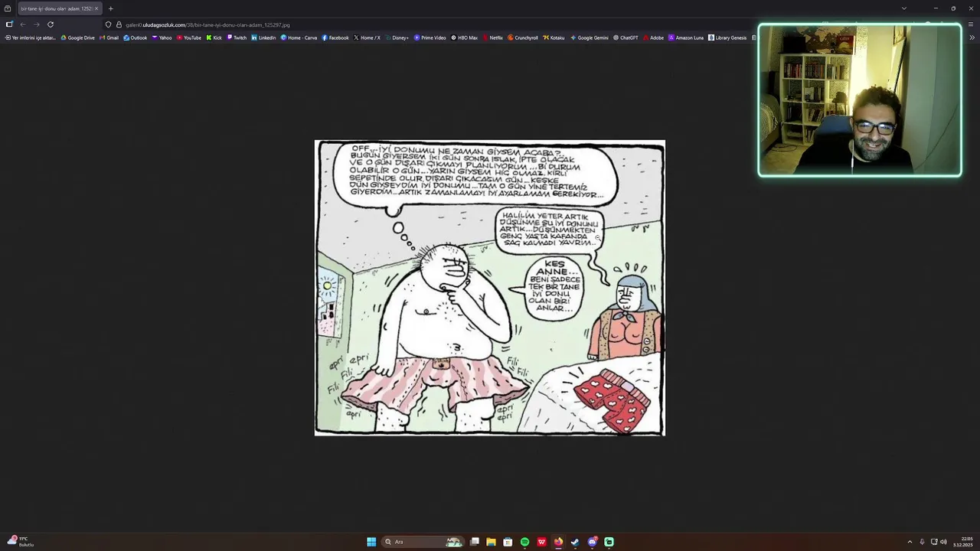Open the Google Drive bookmark
This screenshot has width=980, height=551.
(78, 37)
